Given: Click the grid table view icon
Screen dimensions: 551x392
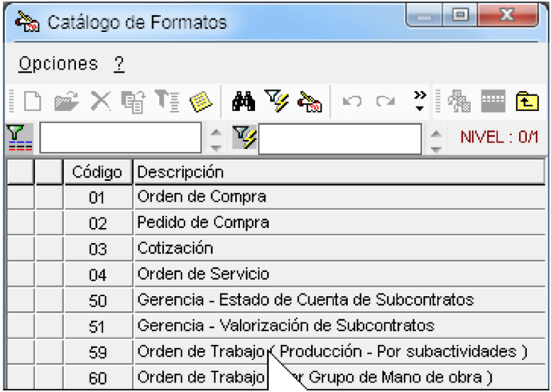Looking at the screenshot, I should point(493,102).
